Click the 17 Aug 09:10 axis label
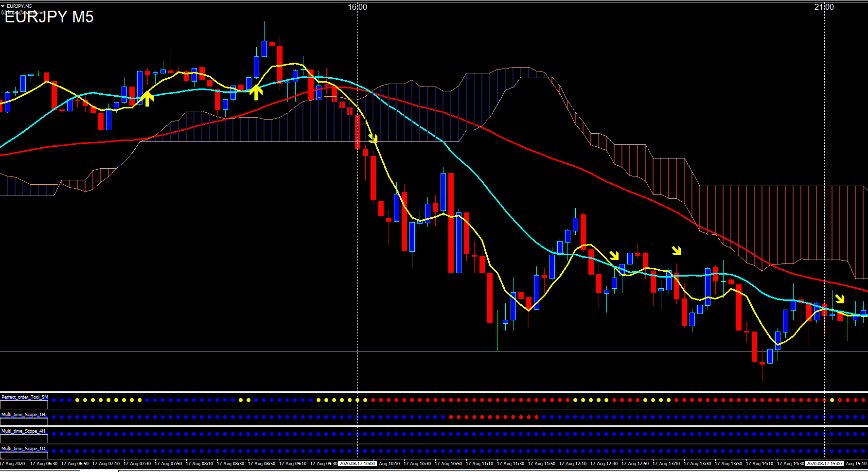Viewport: 868px width, 472px height. coord(293,464)
